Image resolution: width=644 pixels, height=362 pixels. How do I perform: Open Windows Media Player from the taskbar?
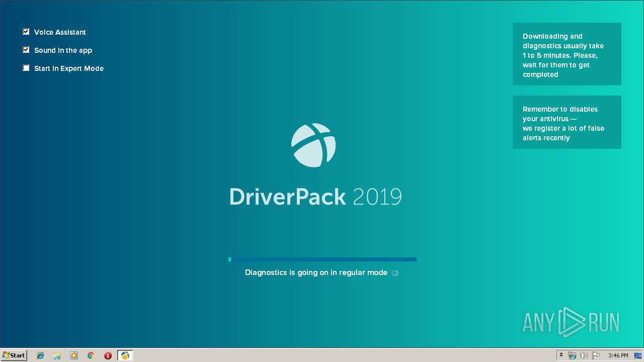coord(74,355)
